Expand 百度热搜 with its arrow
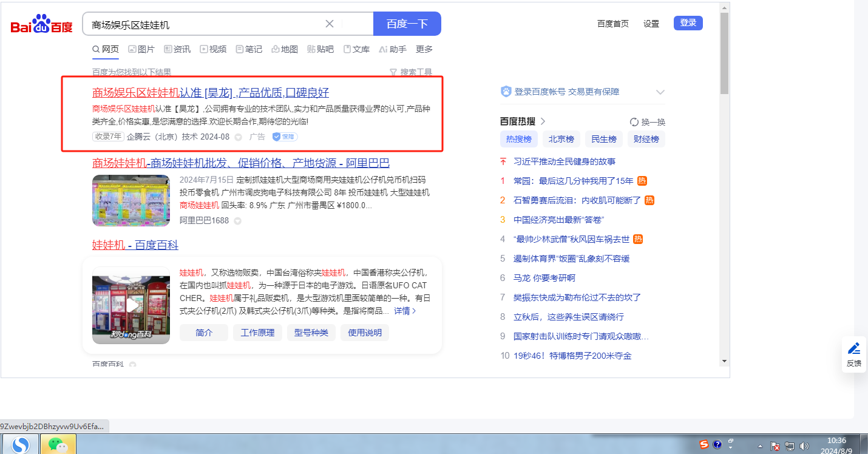Viewport: 868px width, 454px height. 543,121
